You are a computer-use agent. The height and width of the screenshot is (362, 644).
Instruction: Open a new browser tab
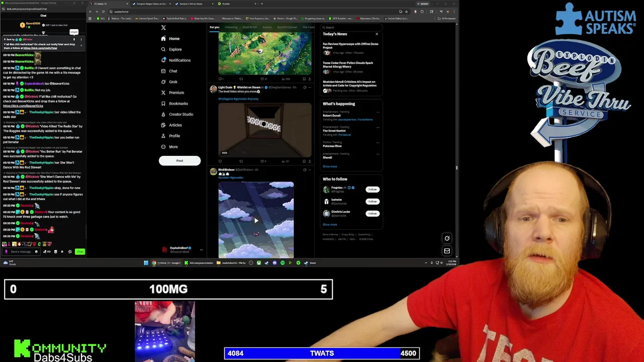262,4
